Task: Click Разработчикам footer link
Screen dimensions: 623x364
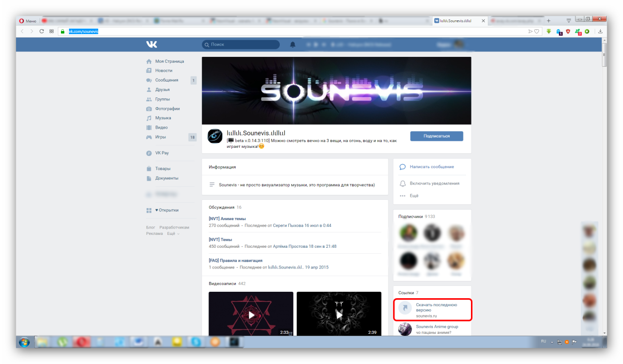Action: coord(174,227)
